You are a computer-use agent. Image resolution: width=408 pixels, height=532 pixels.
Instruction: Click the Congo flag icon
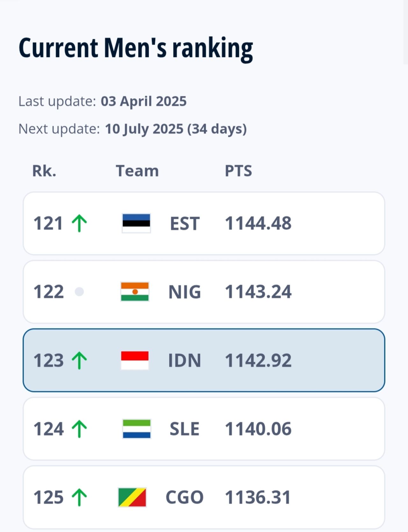click(x=132, y=497)
